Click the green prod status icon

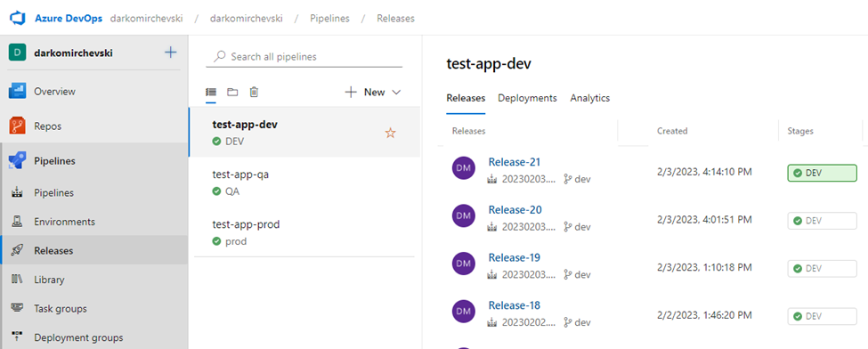216,241
